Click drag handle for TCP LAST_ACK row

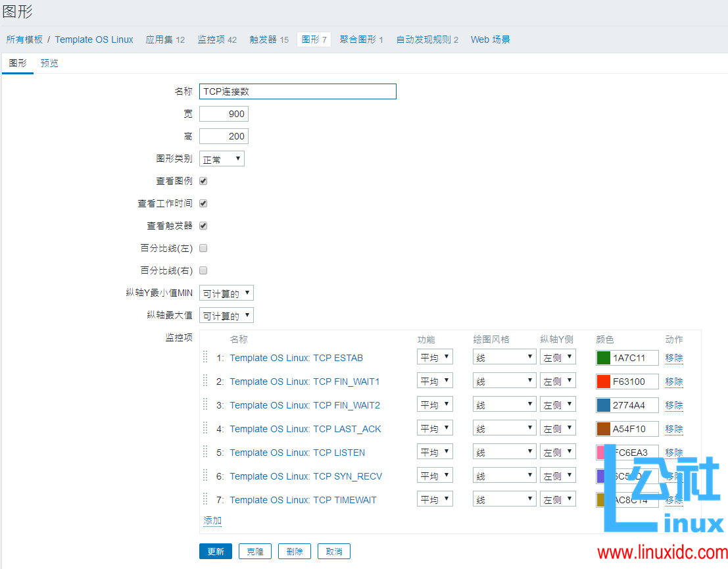(205, 428)
